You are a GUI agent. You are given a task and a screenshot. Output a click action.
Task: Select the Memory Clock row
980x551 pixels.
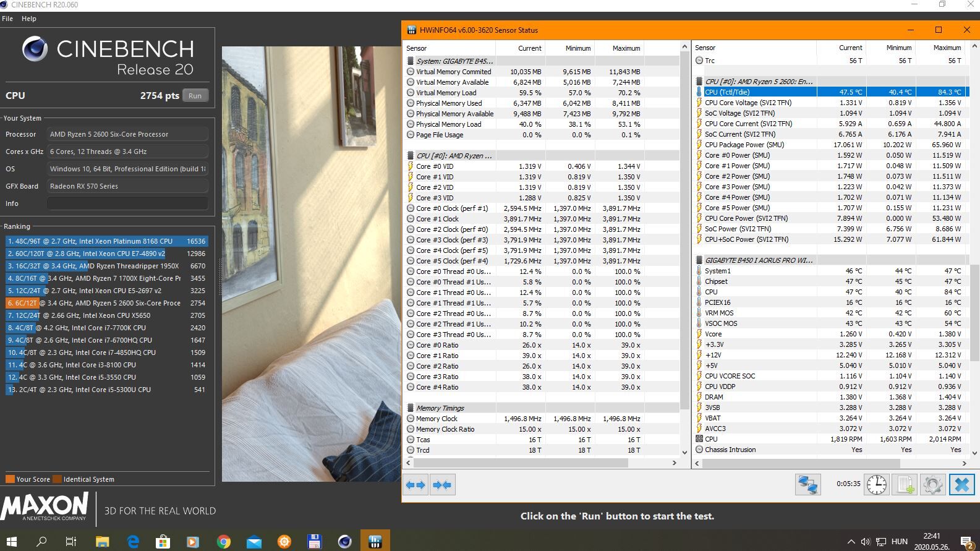click(x=542, y=419)
